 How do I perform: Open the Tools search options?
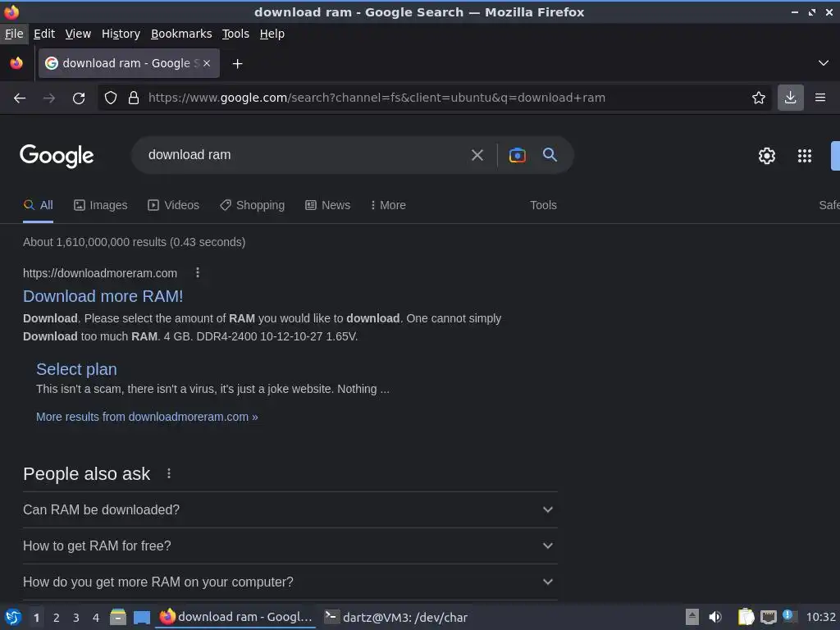[543, 205]
